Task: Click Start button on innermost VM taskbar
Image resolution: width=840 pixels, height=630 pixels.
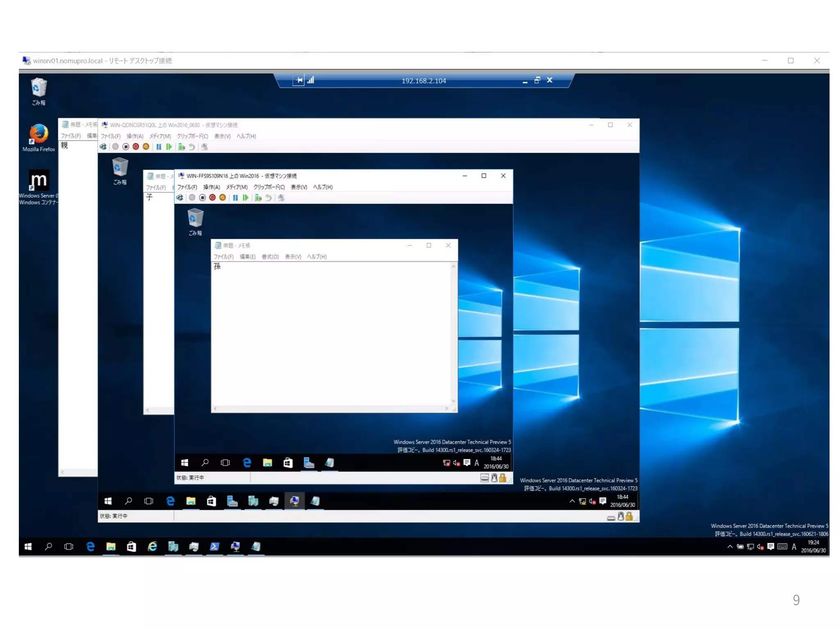Action: [185, 463]
